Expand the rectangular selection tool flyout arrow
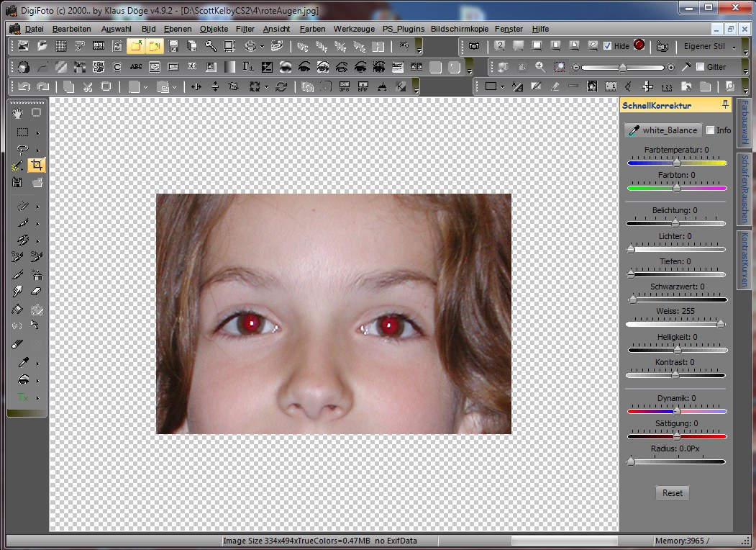 click(37, 132)
